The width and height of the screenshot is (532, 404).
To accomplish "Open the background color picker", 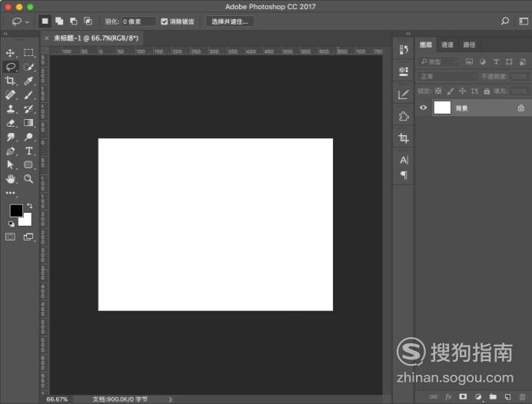I will point(27,222).
